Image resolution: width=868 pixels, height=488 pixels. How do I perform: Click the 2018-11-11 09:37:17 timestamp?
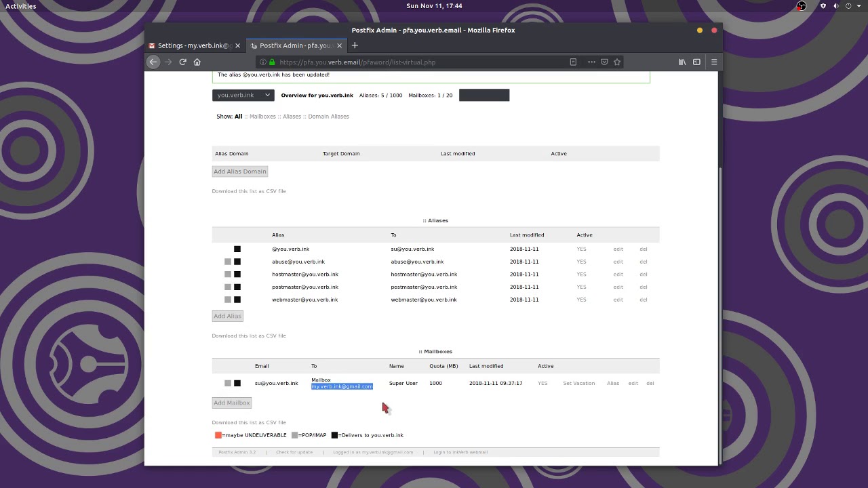point(496,383)
